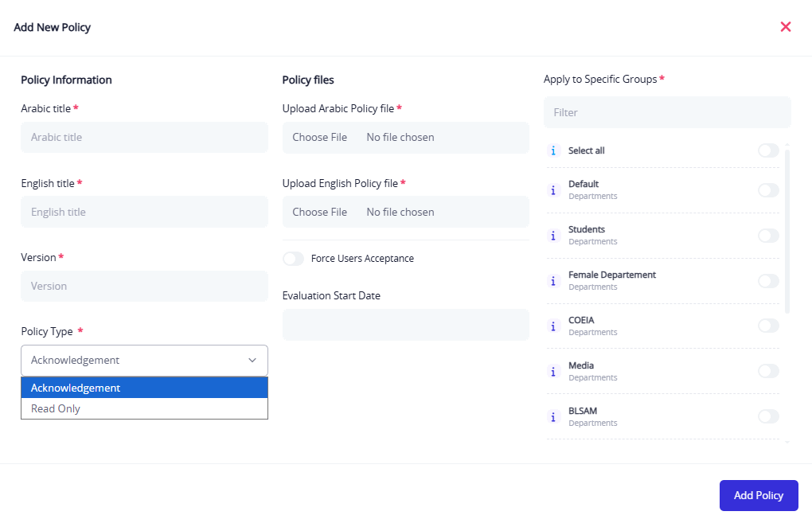
Task: Choose the Upload Arabic Policy file
Action: pos(320,138)
